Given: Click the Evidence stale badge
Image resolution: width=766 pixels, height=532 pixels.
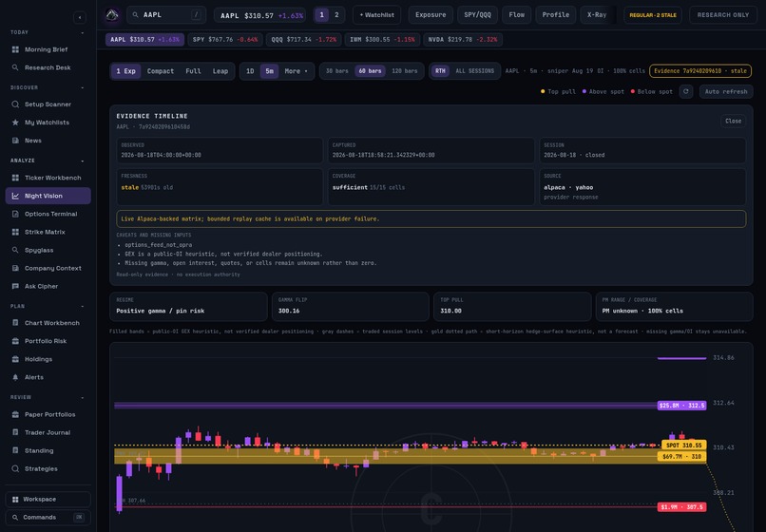Looking at the screenshot, I should click(700, 71).
